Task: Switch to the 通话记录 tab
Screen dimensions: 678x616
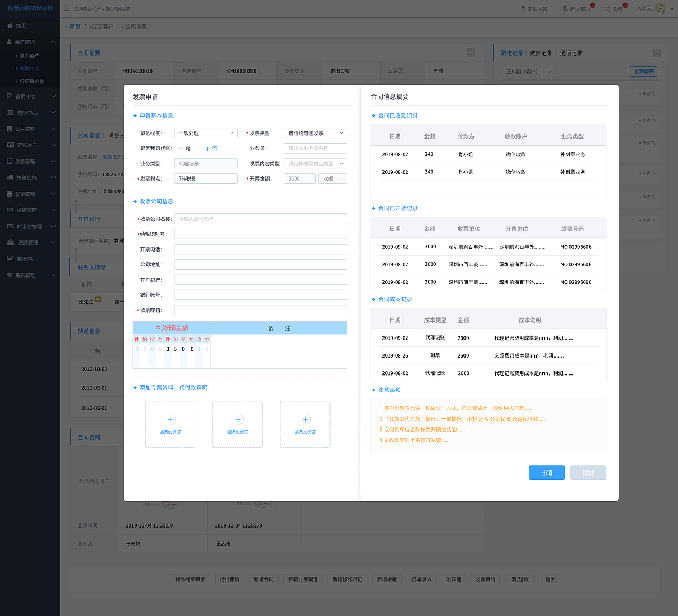Action: [x=571, y=53]
